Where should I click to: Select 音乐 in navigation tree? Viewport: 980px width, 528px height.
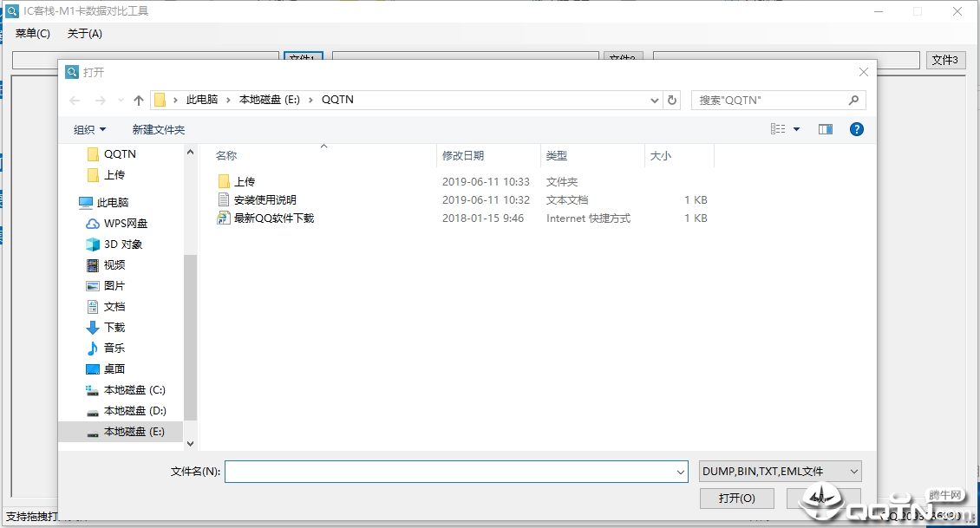coord(114,348)
